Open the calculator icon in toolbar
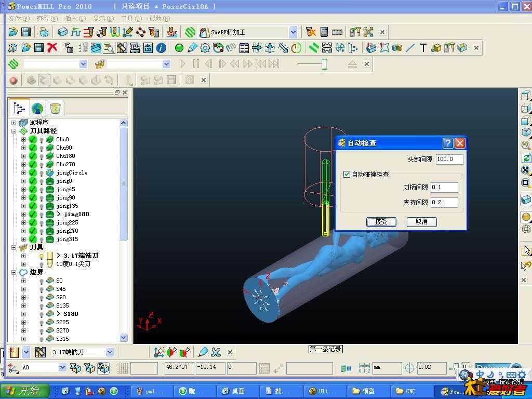This screenshot has width=532, height=399. click(324, 32)
